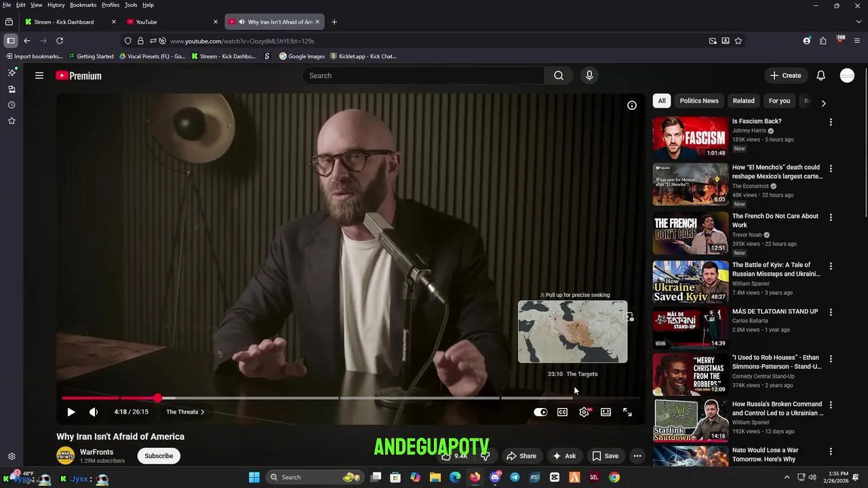
Task: Save video to playlist
Action: [x=605, y=456]
